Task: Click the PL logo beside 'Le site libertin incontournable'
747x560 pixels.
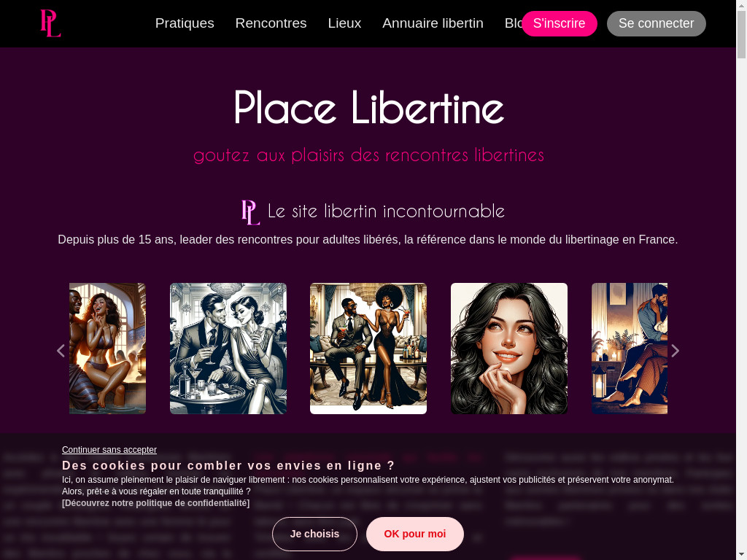Action: [x=251, y=212]
